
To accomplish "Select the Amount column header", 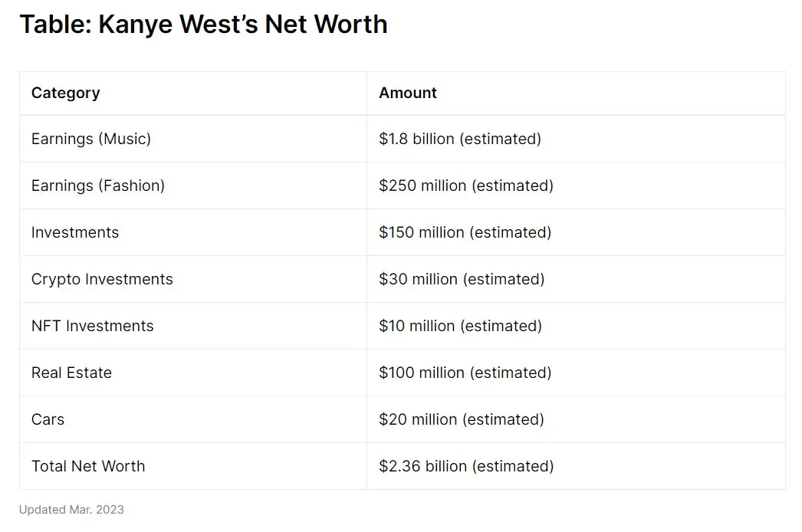I will click(x=408, y=93).
